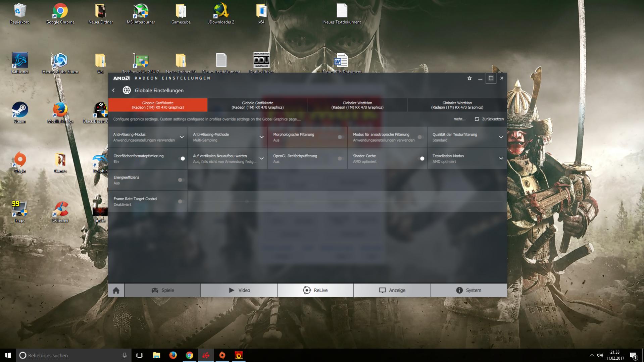Select the Gamecube folder on desktop
The image size is (644, 362).
pos(181,14)
